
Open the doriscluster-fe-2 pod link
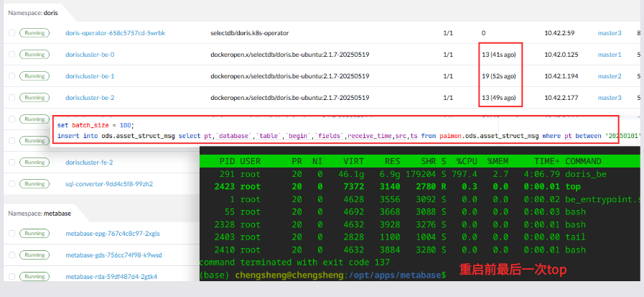tap(89, 162)
